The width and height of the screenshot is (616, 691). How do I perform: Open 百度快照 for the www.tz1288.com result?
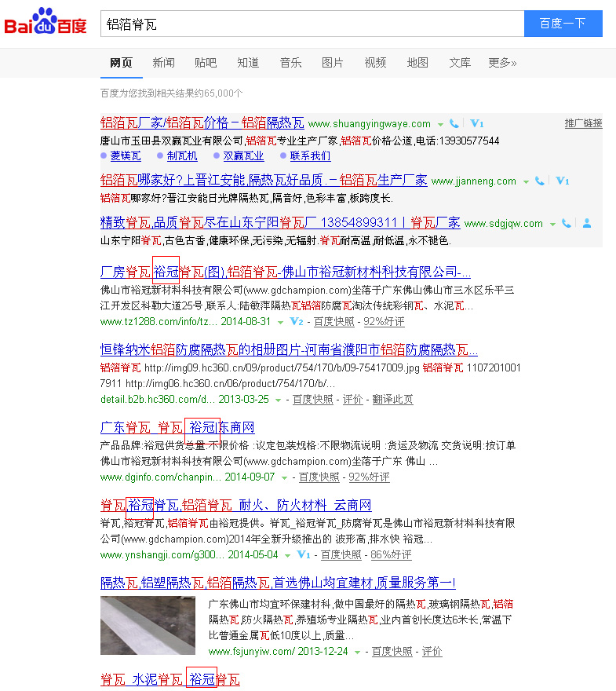[334, 322]
